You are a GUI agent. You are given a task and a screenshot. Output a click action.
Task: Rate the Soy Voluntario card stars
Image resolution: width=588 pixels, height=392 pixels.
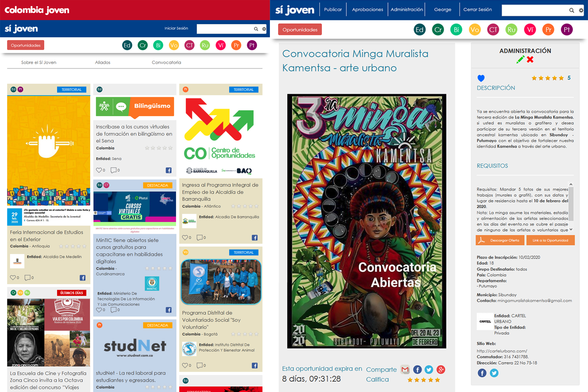(x=245, y=334)
